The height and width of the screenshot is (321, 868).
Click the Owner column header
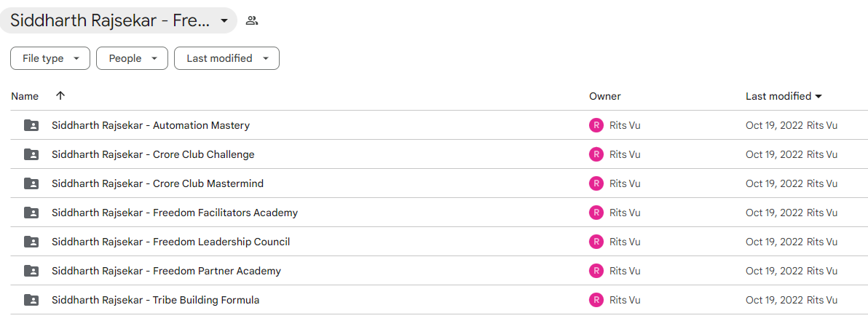(604, 96)
